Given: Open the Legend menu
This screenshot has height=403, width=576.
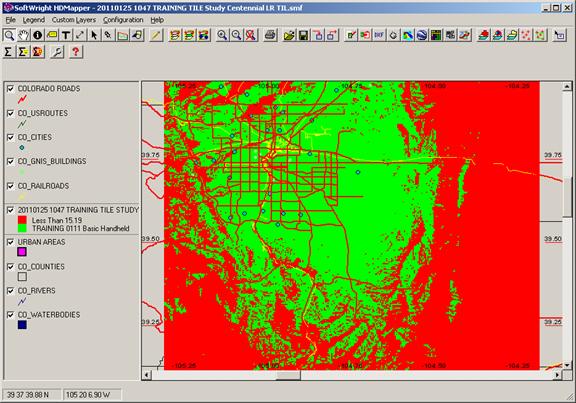Looking at the screenshot, I should coord(33,20).
